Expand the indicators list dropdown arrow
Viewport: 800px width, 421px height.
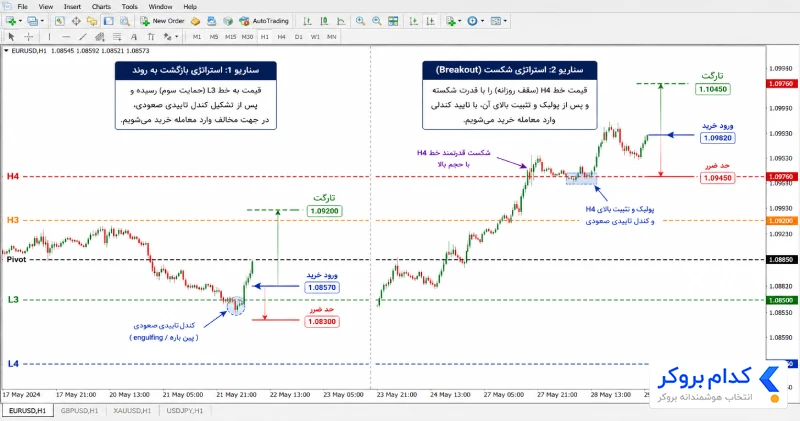[x=459, y=21]
